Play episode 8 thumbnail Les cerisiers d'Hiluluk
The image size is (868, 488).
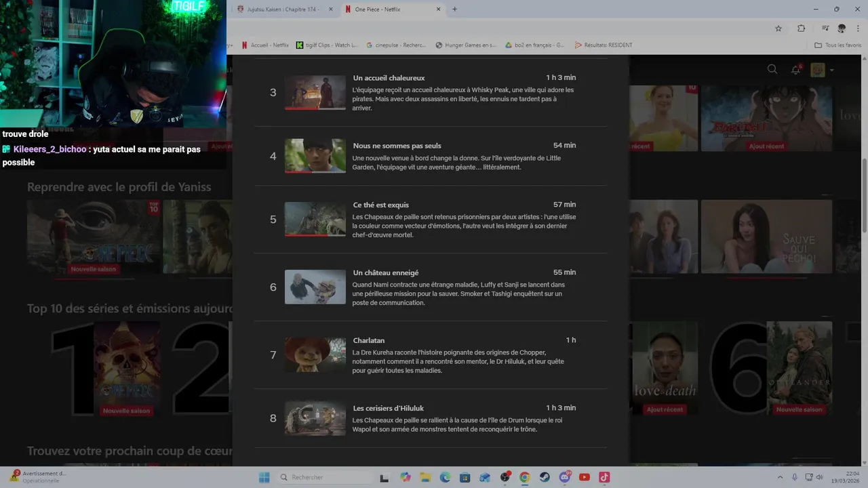click(x=315, y=418)
